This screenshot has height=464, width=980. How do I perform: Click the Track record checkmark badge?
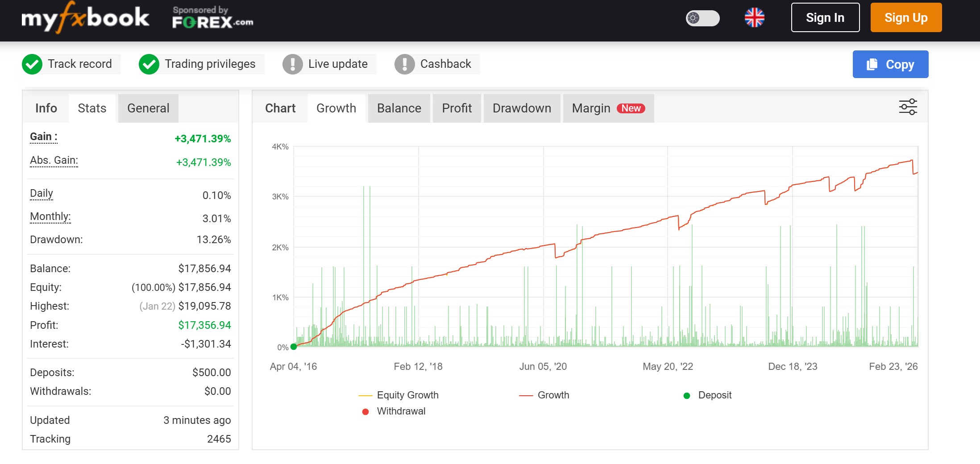[33, 64]
